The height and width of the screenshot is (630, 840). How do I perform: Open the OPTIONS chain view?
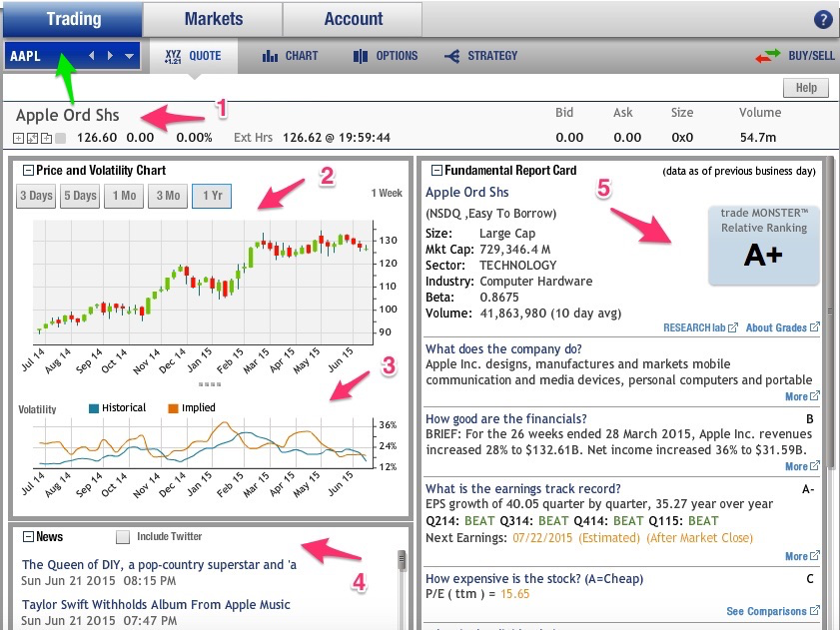tap(386, 56)
